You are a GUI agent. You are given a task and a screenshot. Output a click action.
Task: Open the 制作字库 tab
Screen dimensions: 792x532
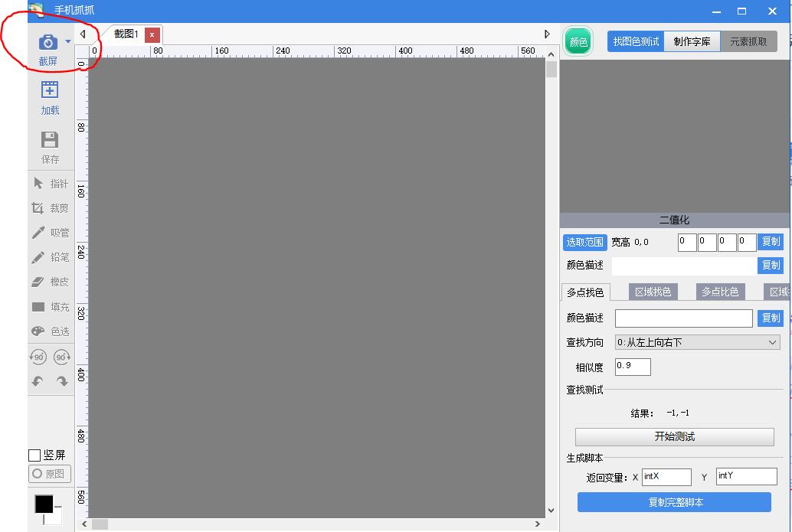tap(692, 41)
